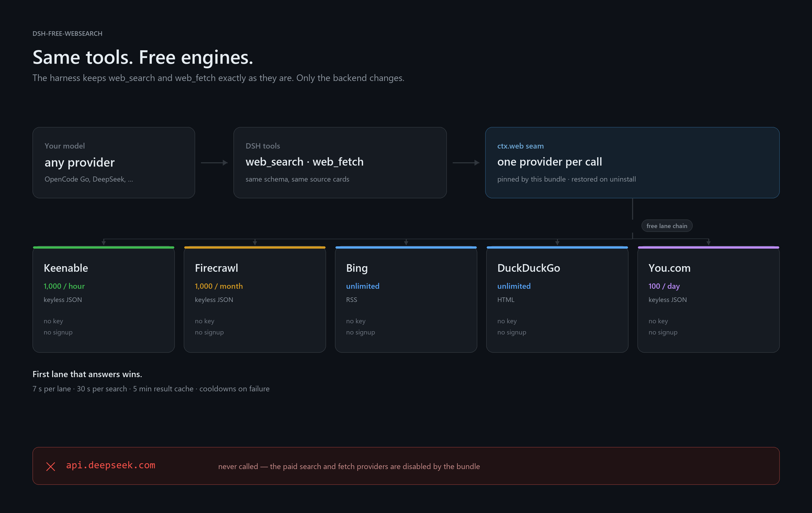Click the 'DSH-FREE-WEBSEARCH' label at the top

click(x=67, y=34)
